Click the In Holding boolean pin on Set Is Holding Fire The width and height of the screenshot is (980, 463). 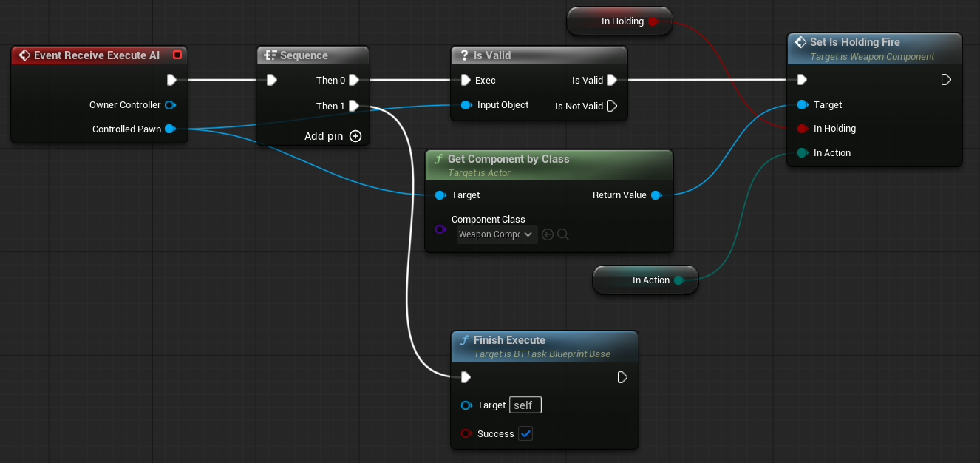coord(802,129)
